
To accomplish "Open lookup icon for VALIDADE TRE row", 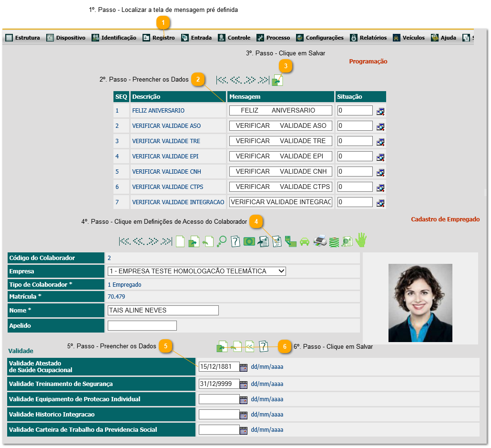I will 380,142.
